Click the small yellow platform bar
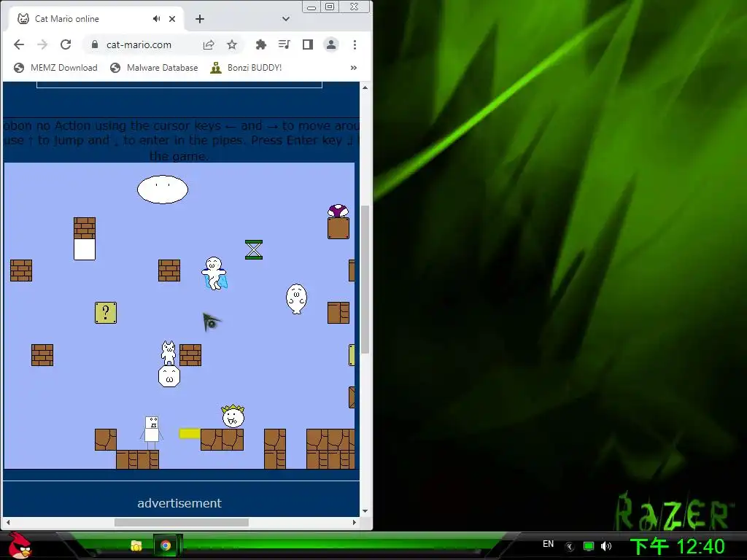This screenshot has width=747, height=560. tap(190, 433)
